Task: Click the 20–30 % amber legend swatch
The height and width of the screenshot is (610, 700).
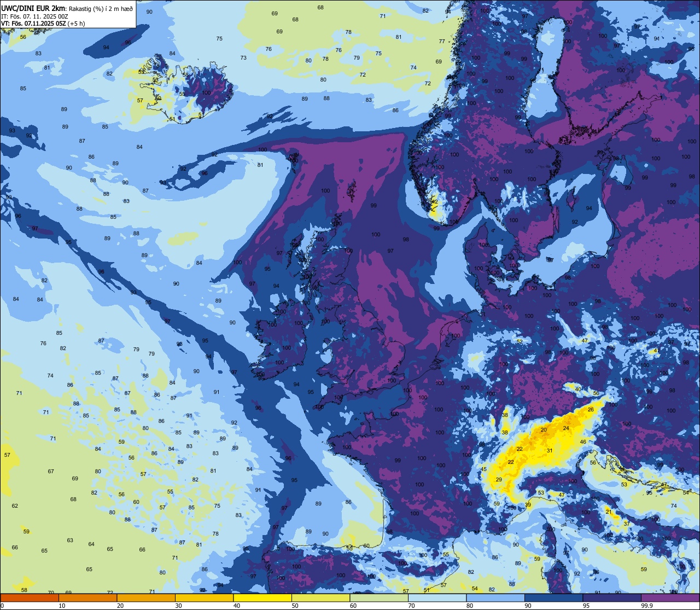Action: 146,597
